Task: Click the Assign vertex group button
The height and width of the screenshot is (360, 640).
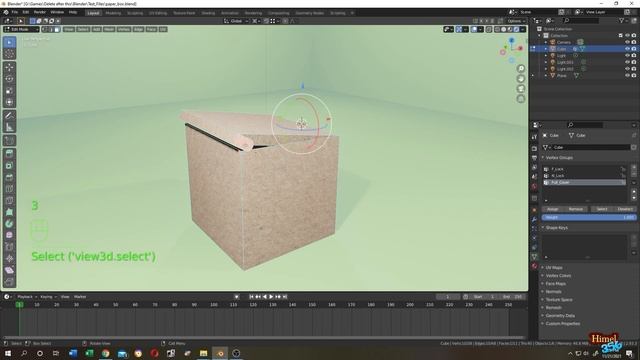Action: (552, 209)
